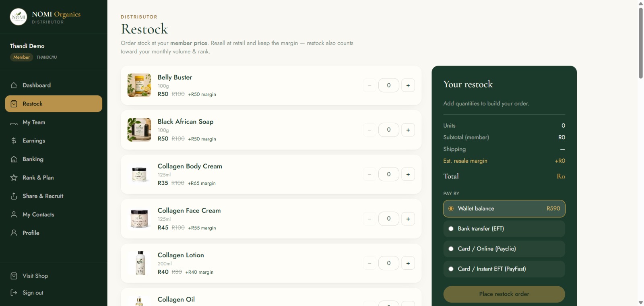Click the THANDCMU member code
This screenshot has width=644, height=306.
[x=47, y=57]
